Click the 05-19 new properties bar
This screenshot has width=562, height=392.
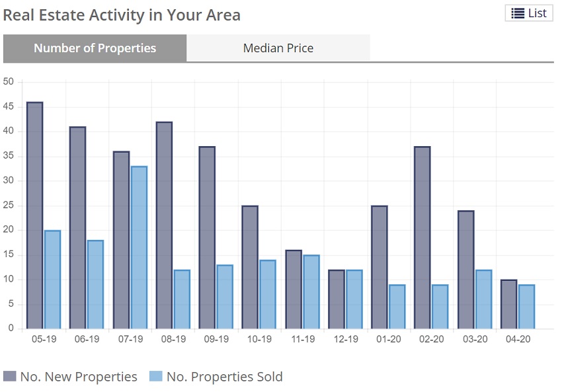(x=34, y=216)
